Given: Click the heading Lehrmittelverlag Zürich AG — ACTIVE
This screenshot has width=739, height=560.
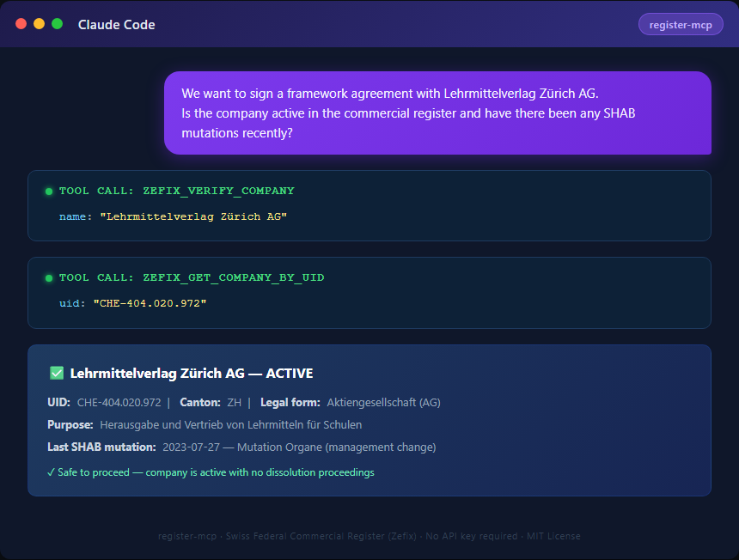Looking at the screenshot, I should click(x=192, y=374).
